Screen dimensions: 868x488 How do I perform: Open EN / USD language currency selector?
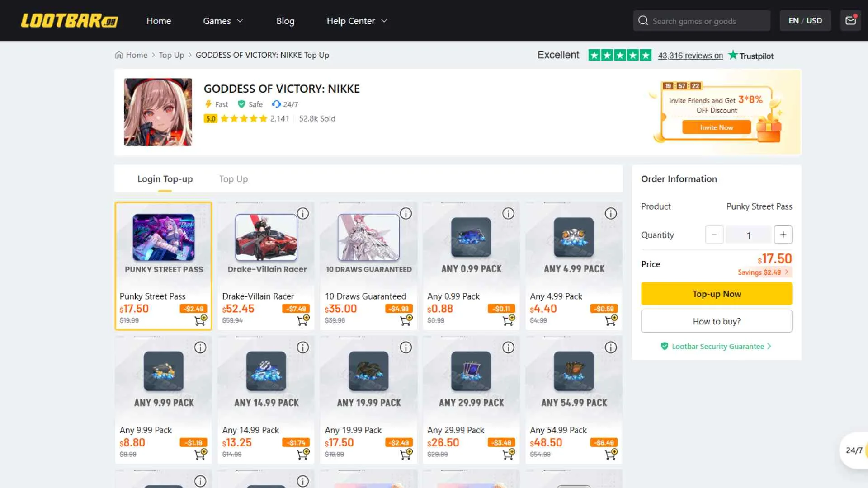pos(805,21)
